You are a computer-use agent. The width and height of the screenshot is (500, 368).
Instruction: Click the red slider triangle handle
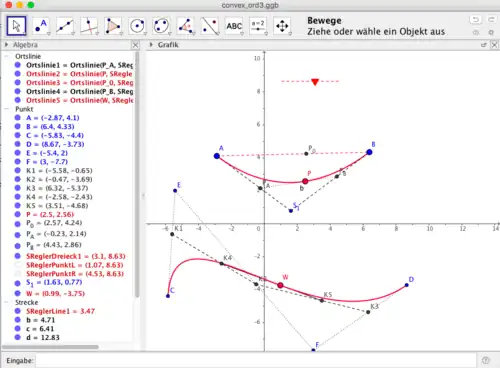click(x=315, y=82)
